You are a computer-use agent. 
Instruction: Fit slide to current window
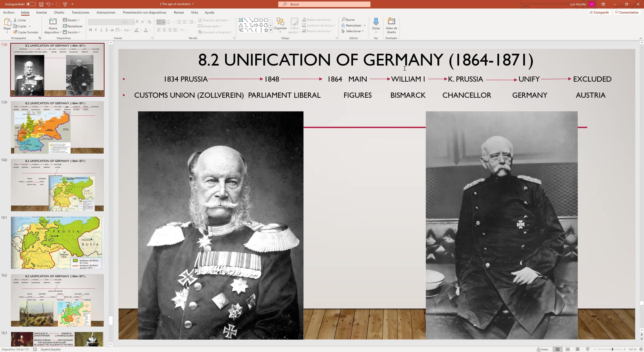(641, 349)
